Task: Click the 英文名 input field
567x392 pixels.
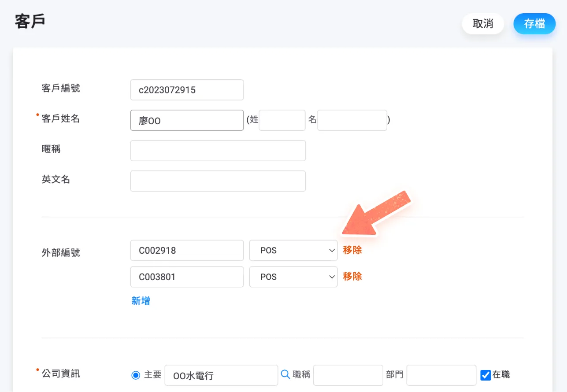Action: pos(218,181)
